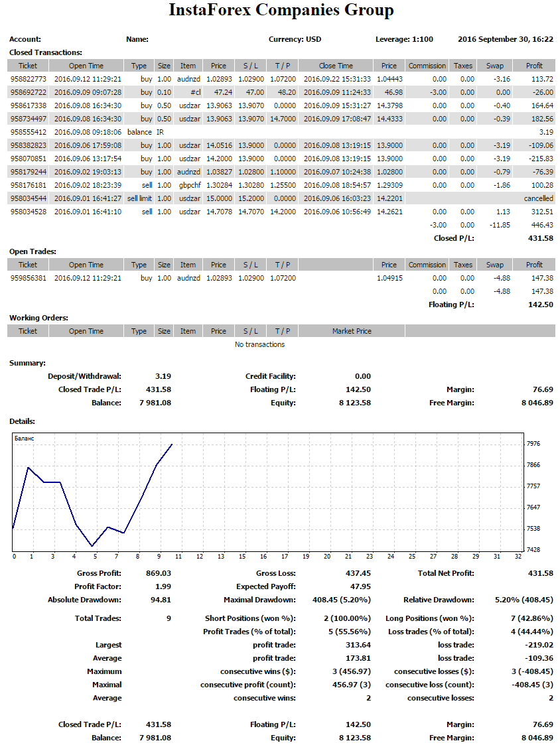Select ticket number 958034528

(x=28, y=212)
